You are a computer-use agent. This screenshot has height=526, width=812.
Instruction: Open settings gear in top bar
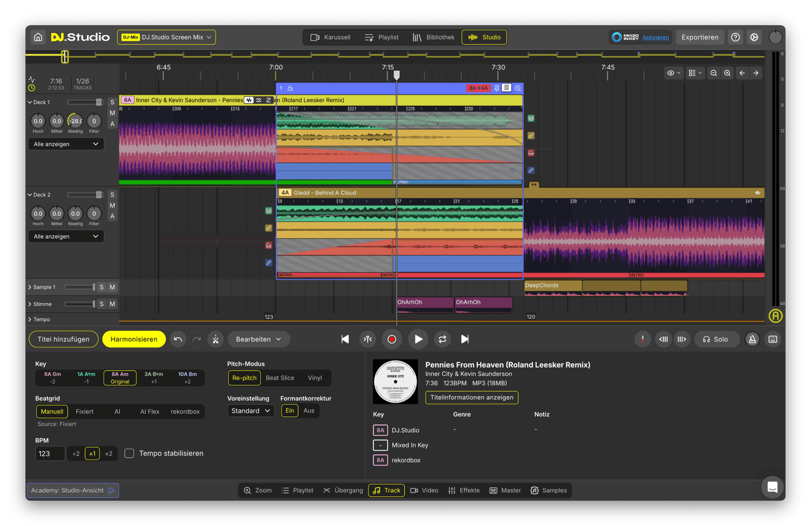(754, 37)
